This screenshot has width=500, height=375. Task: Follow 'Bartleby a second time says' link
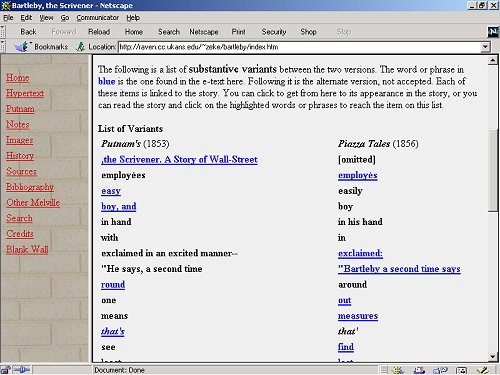tap(399, 269)
